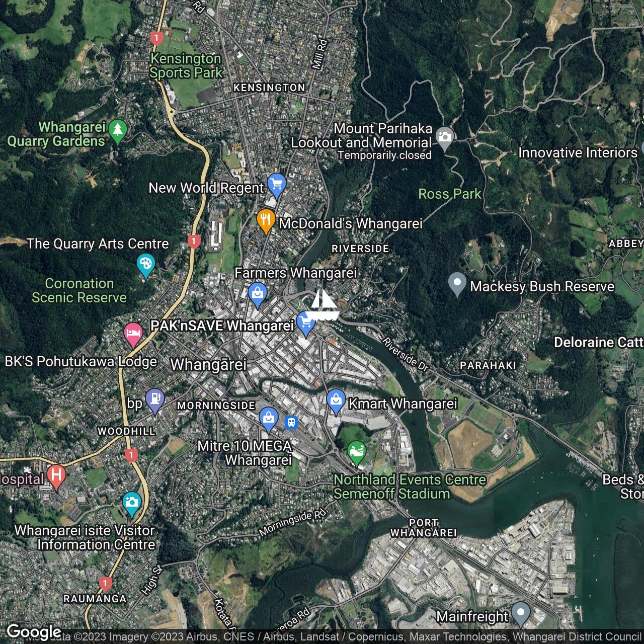Select the train station transit icon
The image size is (644, 644).
pyautogui.click(x=291, y=422)
